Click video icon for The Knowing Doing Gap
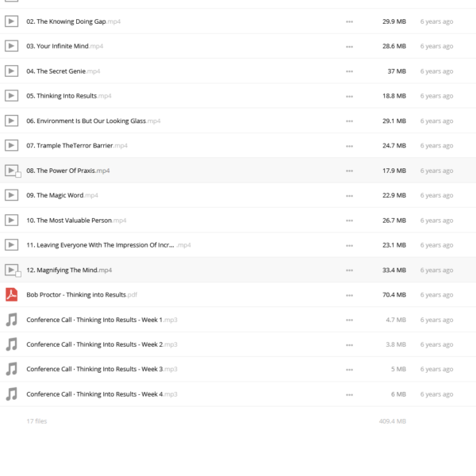Viewport: 476px width, 476px height. [x=12, y=21]
